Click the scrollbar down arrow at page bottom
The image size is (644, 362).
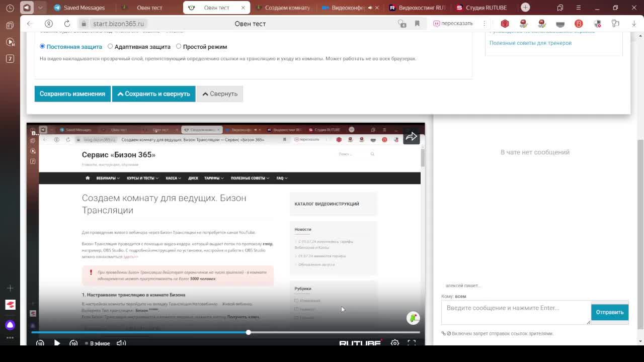(640, 341)
